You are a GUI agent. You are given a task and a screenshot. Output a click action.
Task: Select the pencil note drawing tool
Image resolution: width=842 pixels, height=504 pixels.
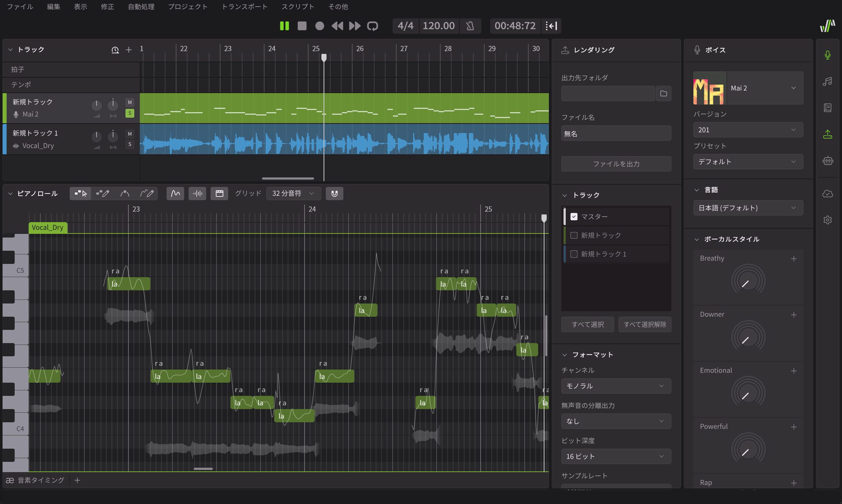(x=102, y=194)
